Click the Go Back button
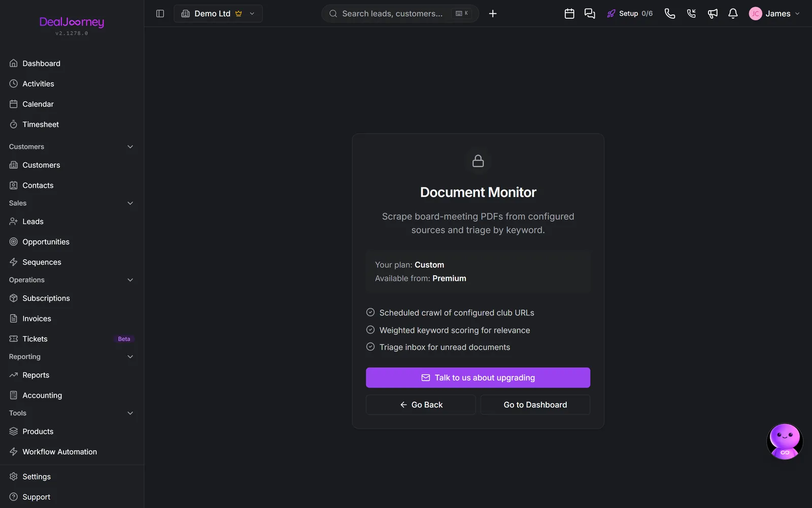This screenshot has width=812, height=508. (421, 405)
